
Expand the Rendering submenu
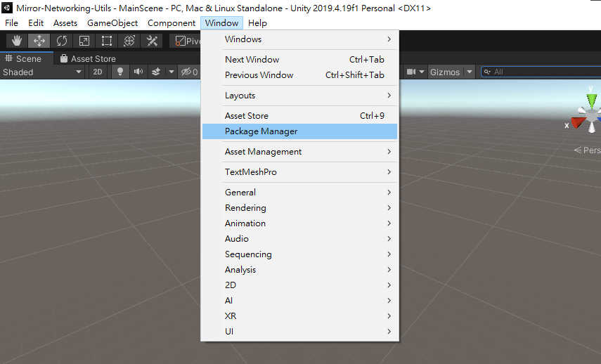299,208
